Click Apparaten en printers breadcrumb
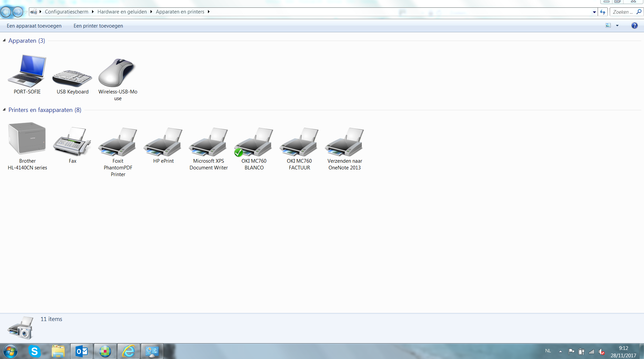644x359 pixels. click(180, 12)
